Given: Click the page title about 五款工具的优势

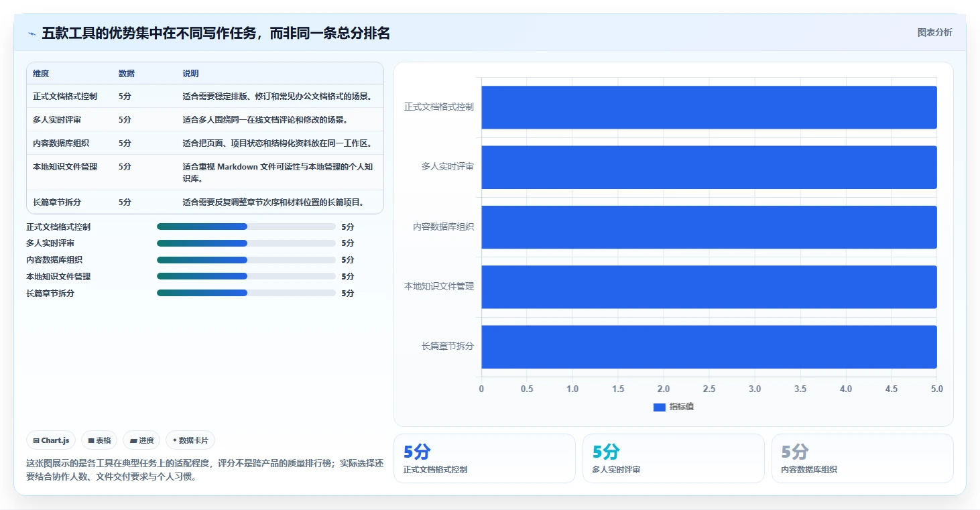Looking at the screenshot, I should [216, 33].
